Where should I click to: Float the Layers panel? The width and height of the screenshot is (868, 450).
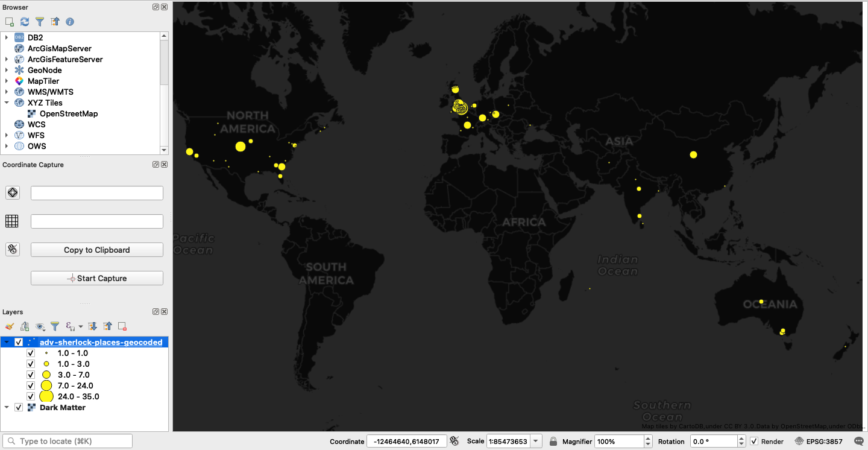(156, 312)
